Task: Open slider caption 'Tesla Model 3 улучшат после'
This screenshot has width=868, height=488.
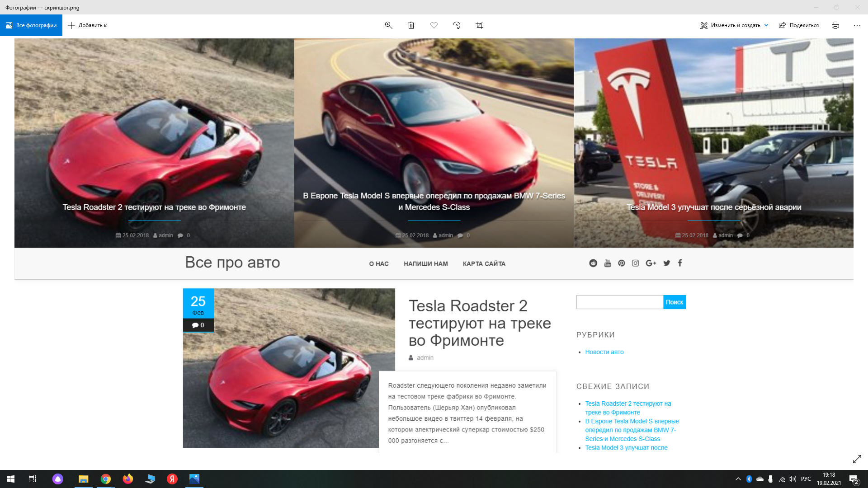Action: click(714, 207)
